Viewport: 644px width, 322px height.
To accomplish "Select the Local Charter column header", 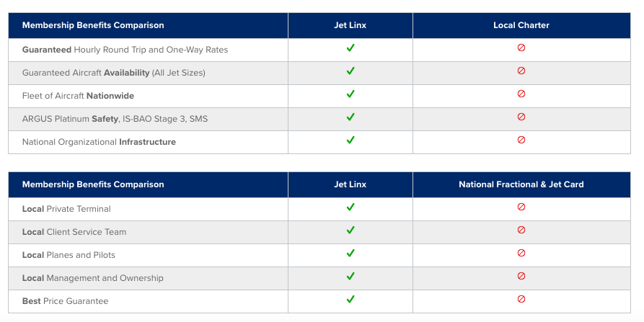I will [521, 25].
